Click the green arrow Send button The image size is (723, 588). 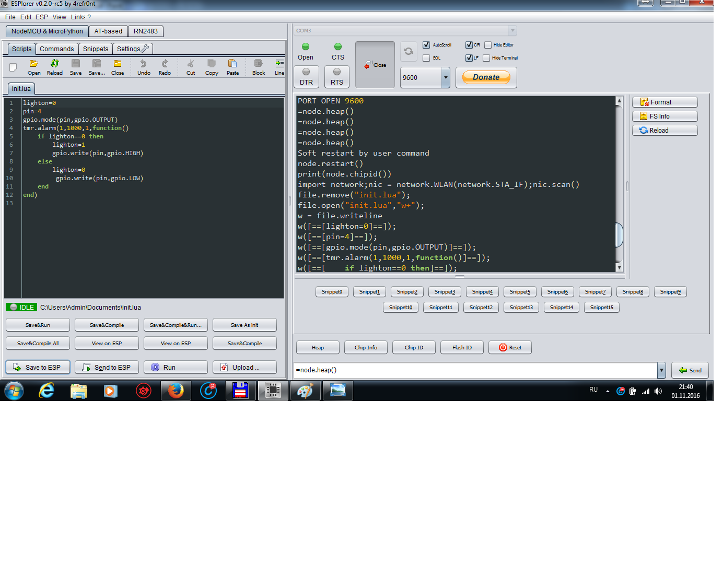pyautogui.click(x=690, y=370)
